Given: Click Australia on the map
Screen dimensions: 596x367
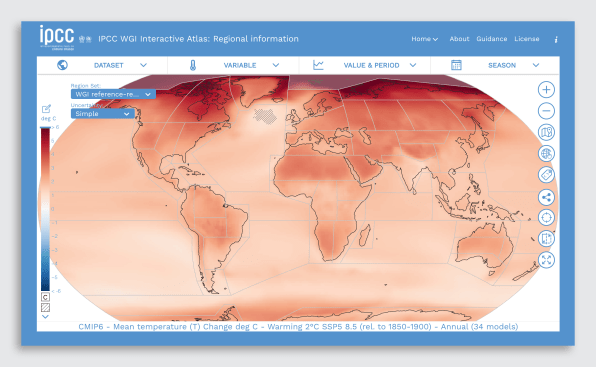Looking at the screenshot, I should click(485, 245).
